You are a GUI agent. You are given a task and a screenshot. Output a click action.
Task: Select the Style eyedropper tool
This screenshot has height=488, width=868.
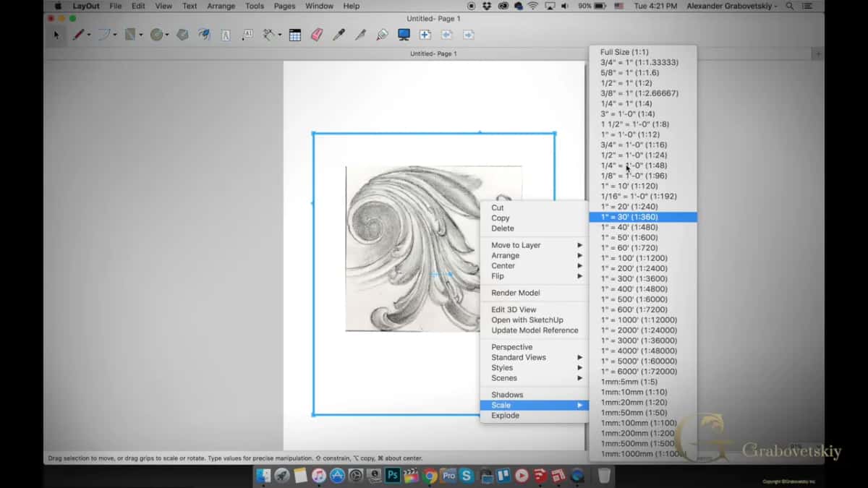339,35
